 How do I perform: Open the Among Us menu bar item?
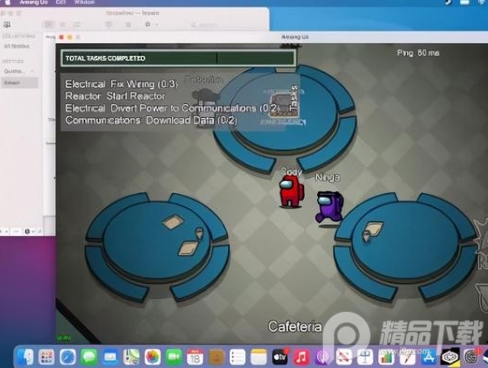click(x=33, y=2)
